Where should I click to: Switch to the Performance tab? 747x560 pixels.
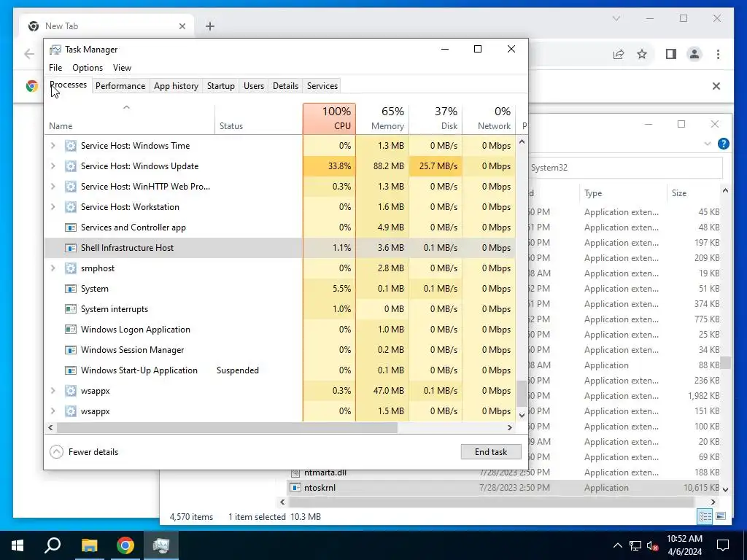click(120, 86)
